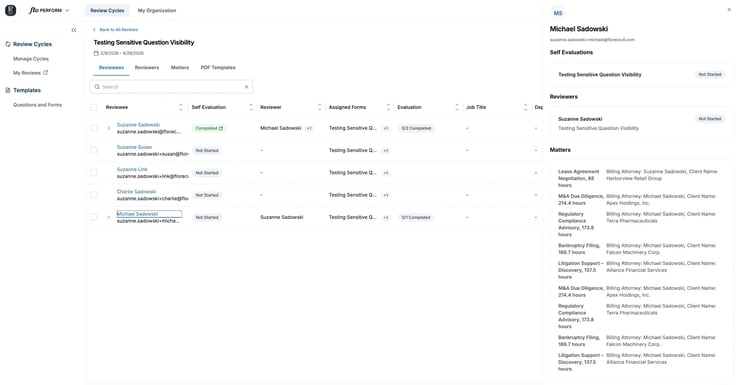Switch to the My Organization top tab

(157, 10)
